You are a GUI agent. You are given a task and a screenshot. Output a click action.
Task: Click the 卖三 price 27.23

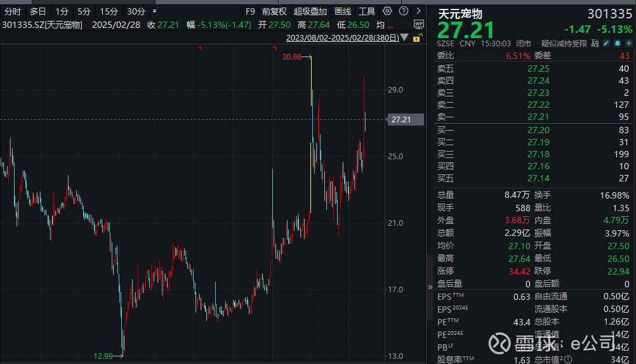[538, 93]
